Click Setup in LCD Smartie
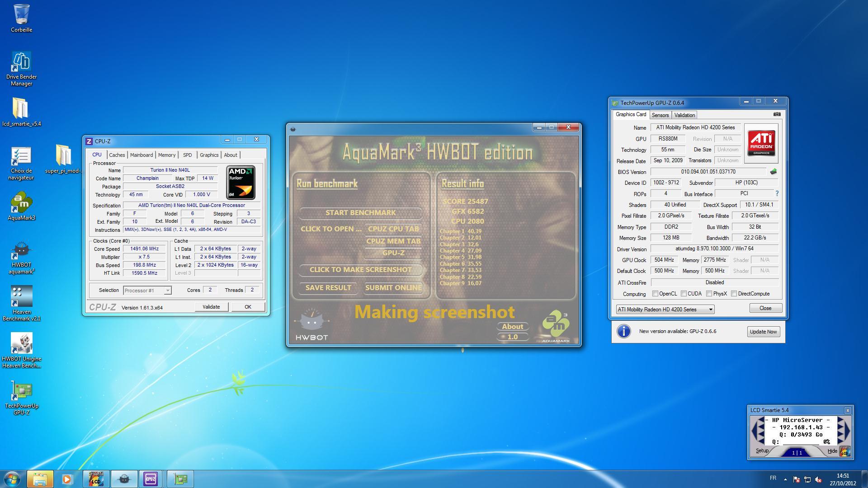The width and height of the screenshot is (868, 488). [x=762, y=451]
